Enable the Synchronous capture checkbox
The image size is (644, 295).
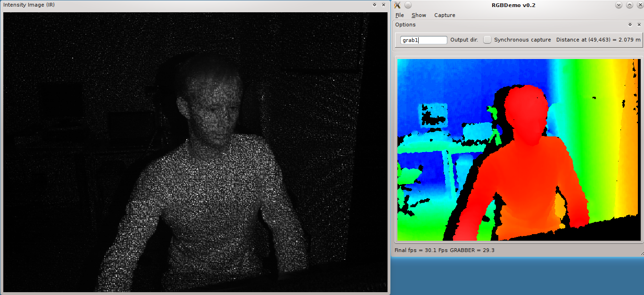tap(487, 40)
